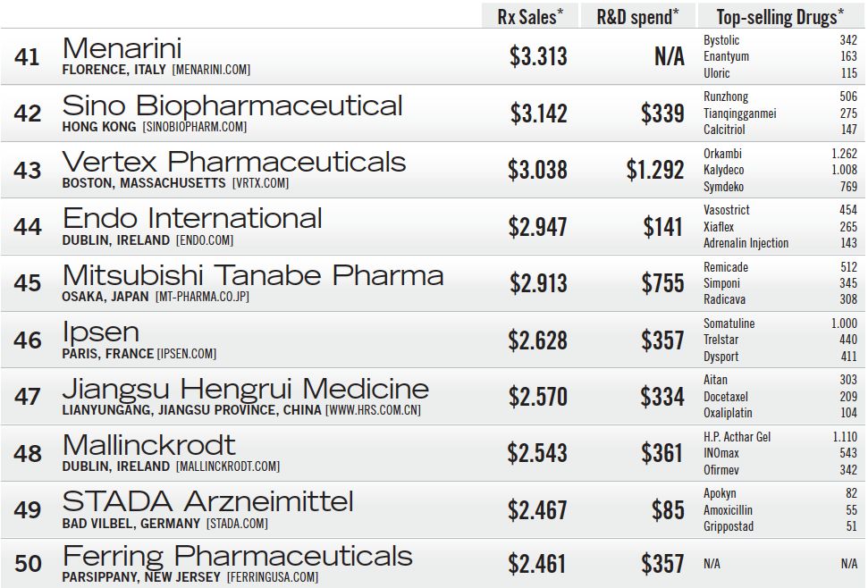Image resolution: width=868 pixels, height=588 pixels.
Task: Open the SINOBIOPHARM.COM link
Action: [x=194, y=127]
